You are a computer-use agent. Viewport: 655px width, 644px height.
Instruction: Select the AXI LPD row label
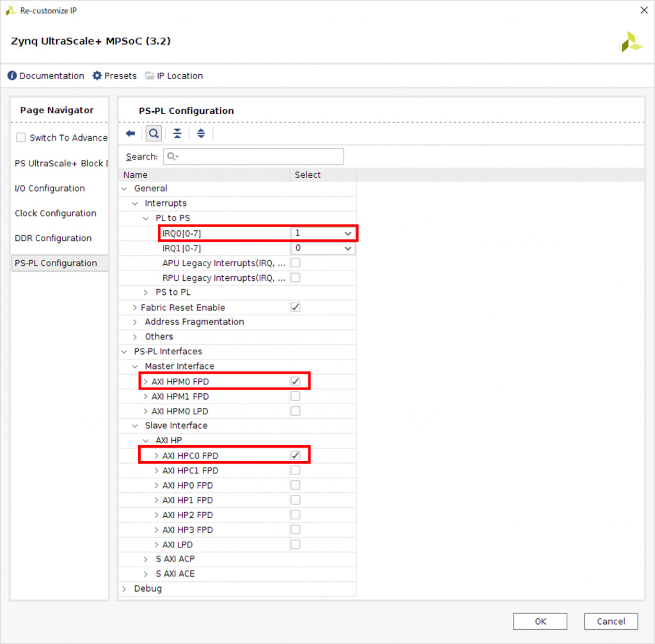178,544
